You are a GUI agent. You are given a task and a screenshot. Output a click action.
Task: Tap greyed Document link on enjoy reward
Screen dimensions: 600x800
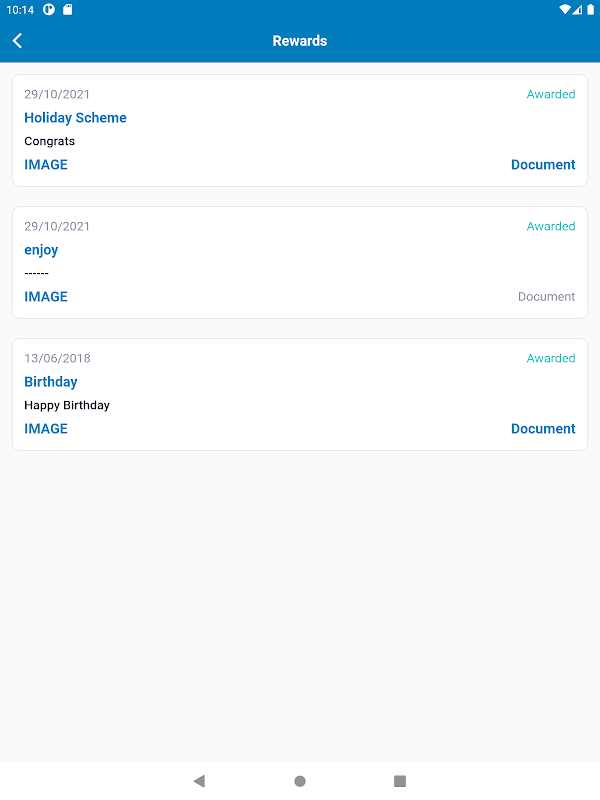(x=546, y=297)
